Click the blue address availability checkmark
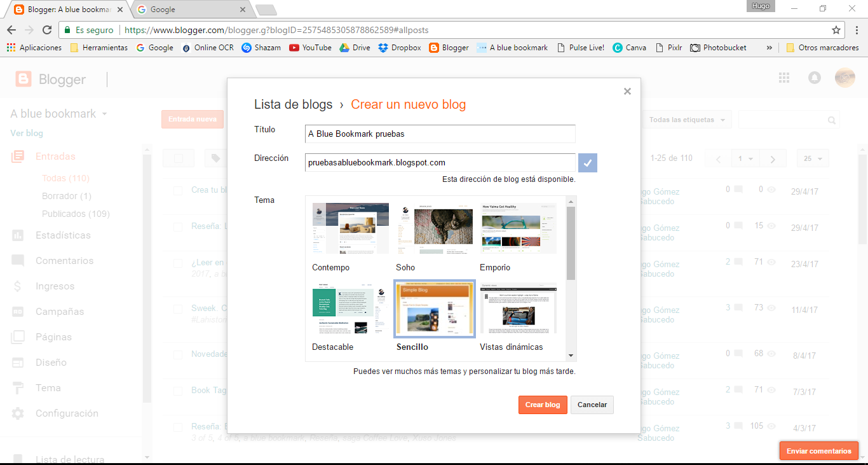Image resolution: width=868 pixels, height=465 pixels. (x=588, y=163)
